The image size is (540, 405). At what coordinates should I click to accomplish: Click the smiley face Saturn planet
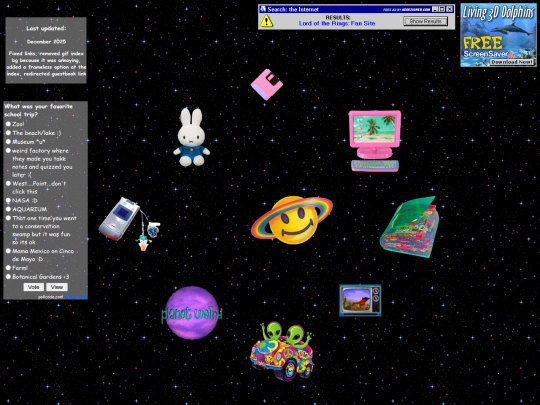[x=292, y=220]
